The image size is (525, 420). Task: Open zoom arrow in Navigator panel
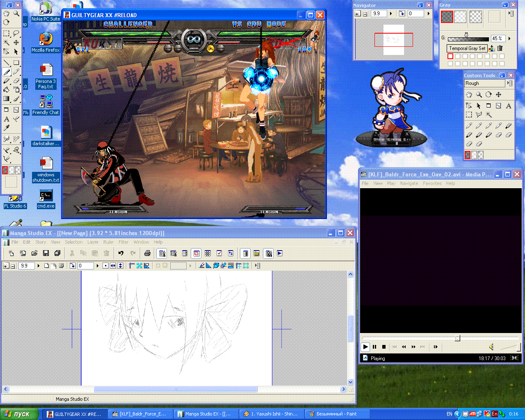(x=391, y=14)
